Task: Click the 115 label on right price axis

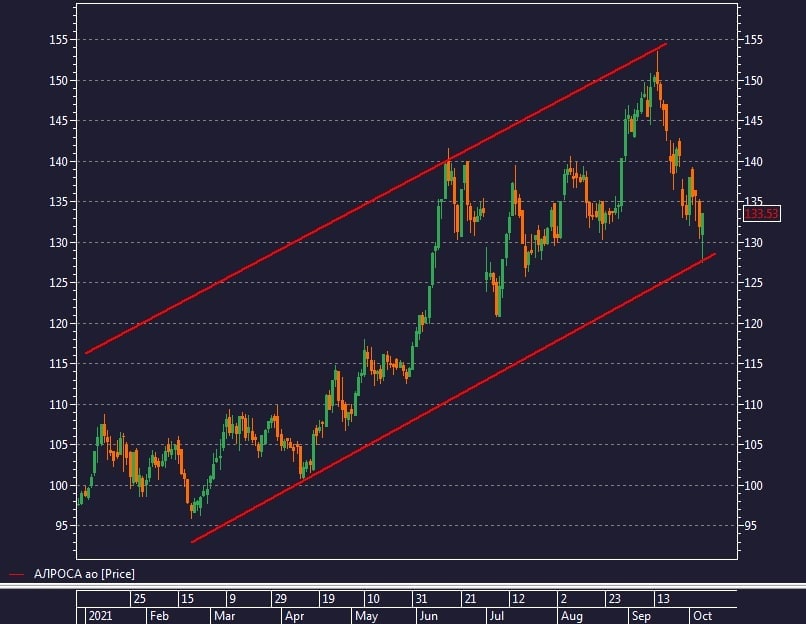Action: 754,363
